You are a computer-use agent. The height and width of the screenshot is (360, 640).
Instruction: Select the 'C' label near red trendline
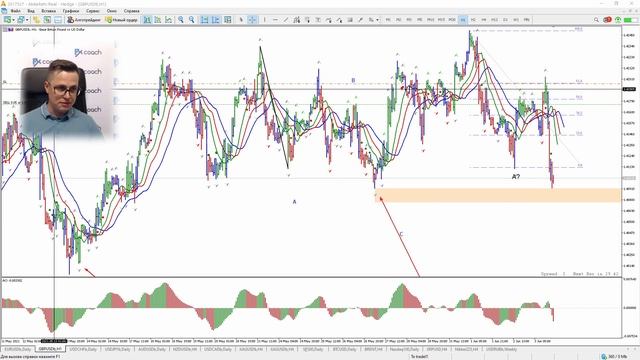pyautogui.click(x=401, y=235)
